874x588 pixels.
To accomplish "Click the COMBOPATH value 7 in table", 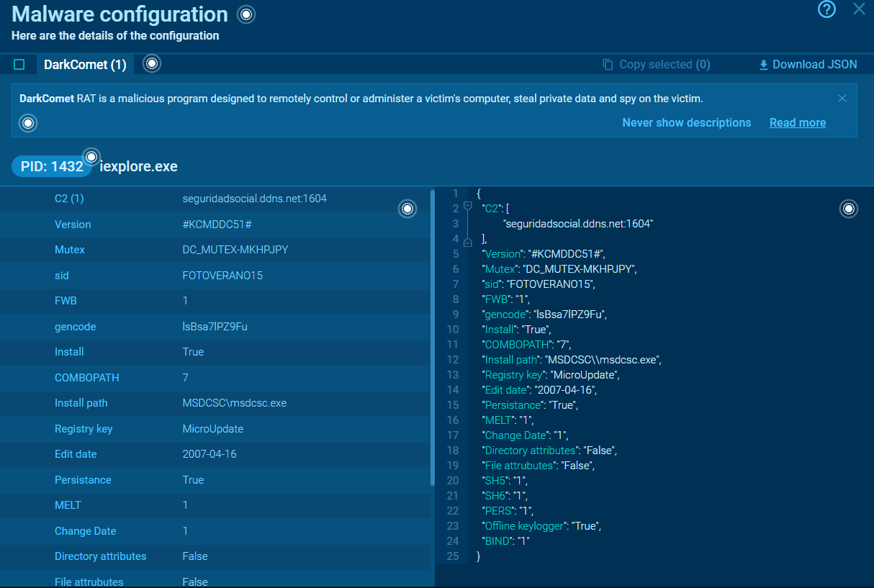I will 185,378.
